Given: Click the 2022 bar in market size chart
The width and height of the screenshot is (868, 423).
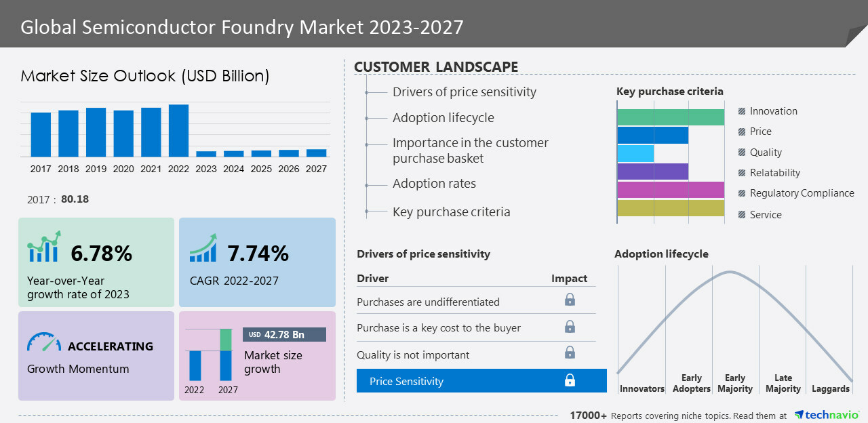Looking at the screenshot, I should coord(178,131).
